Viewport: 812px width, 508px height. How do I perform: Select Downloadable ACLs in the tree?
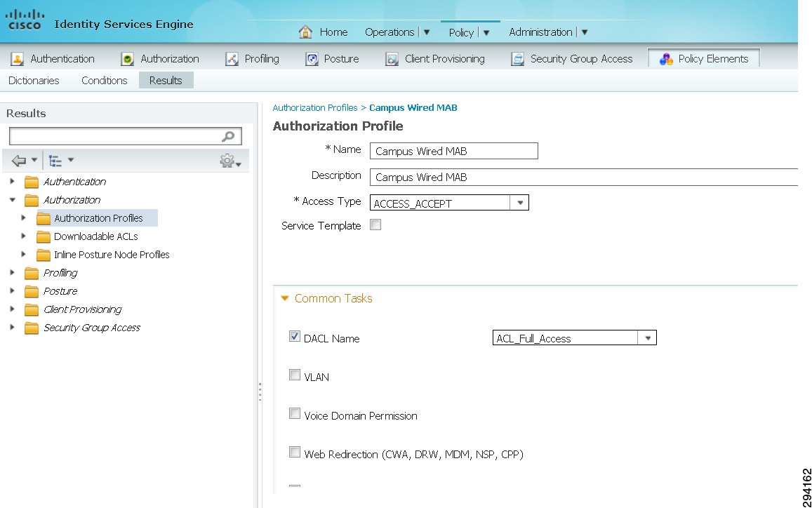[x=96, y=236]
